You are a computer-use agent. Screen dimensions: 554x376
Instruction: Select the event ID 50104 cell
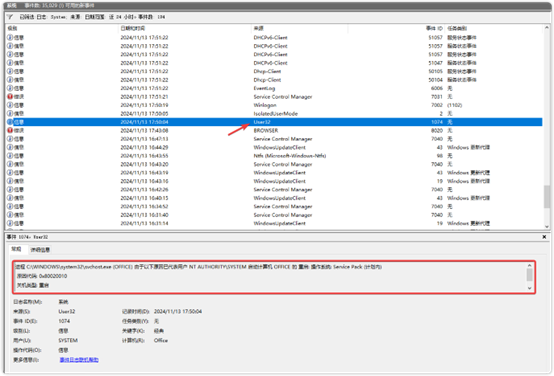coord(435,80)
